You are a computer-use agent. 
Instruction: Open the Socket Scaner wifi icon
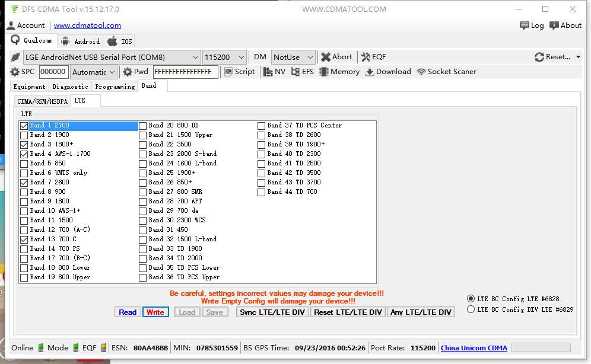421,72
